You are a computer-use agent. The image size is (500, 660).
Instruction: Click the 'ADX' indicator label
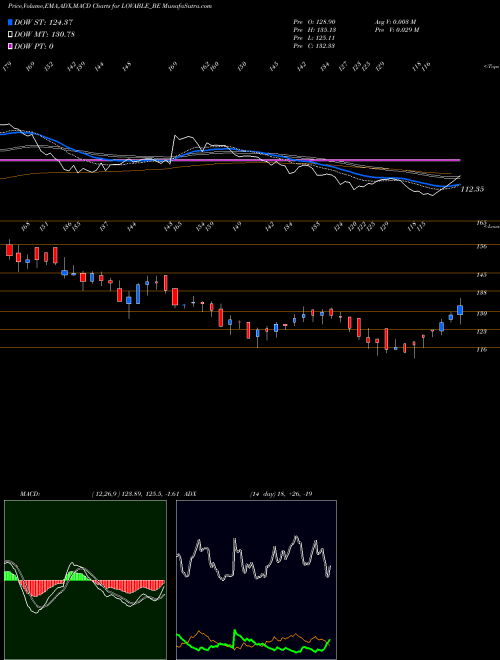(x=190, y=494)
